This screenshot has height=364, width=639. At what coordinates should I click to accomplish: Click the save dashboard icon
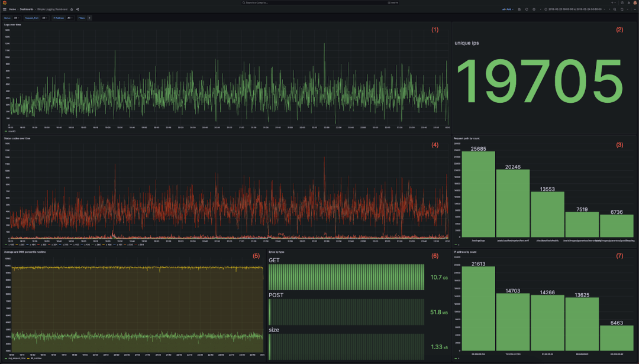click(x=519, y=9)
